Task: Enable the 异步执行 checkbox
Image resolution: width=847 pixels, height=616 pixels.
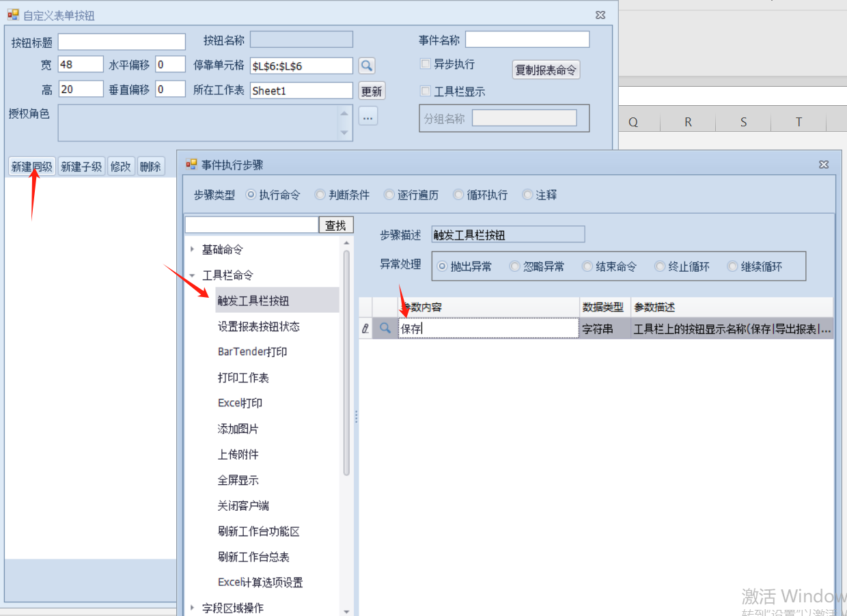Action: point(426,64)
